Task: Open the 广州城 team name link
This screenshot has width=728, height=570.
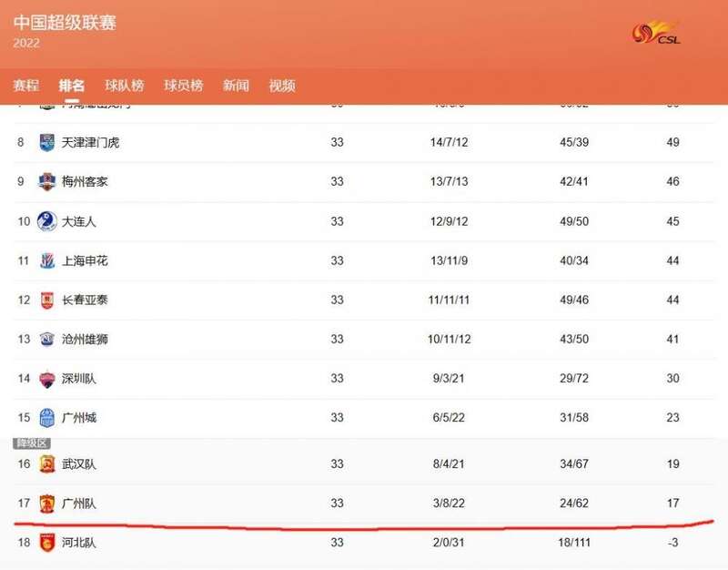Action: coord(79,418)
